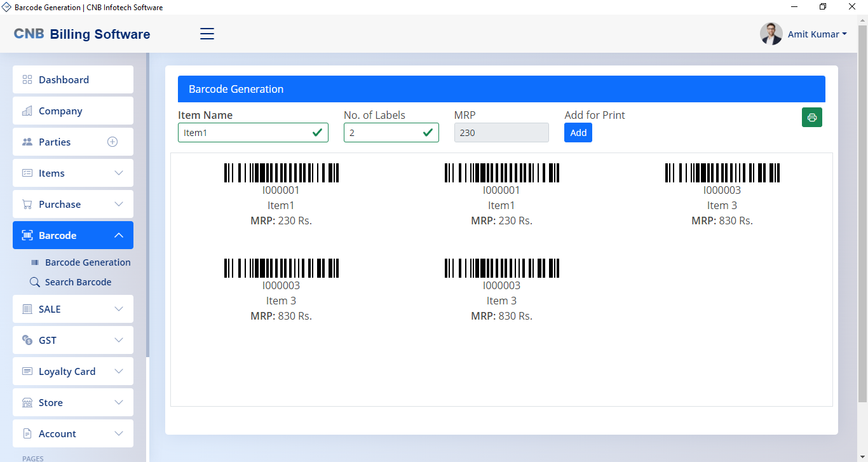Click the SALE receipt icon
This screenshot has height=462, width=868.
pyautogui.click(x=27, y=309)
